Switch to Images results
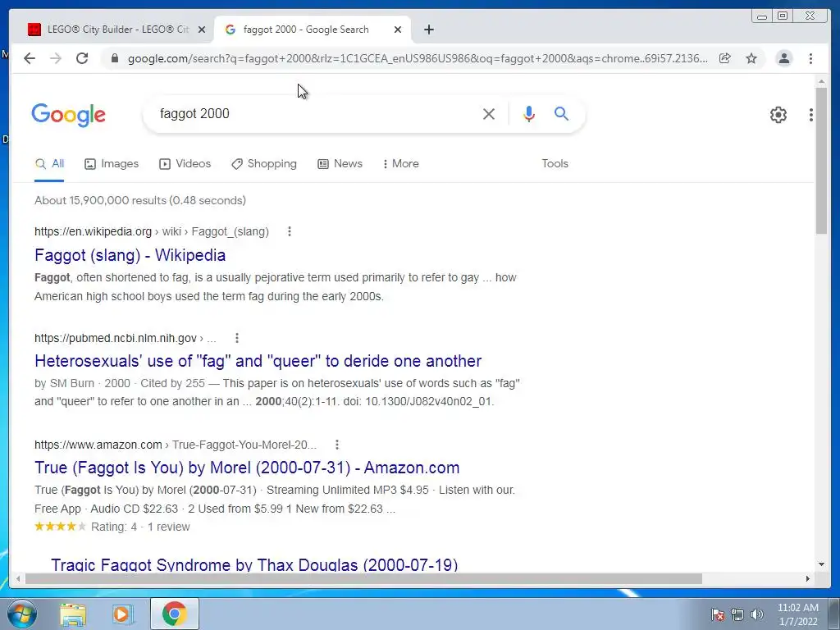Viewport: 840px width, 630px height. click(x=112, y=164)
